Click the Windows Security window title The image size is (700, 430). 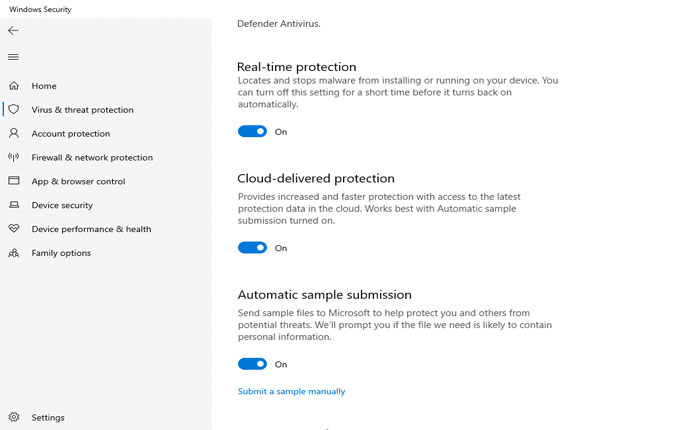point(40,9)
